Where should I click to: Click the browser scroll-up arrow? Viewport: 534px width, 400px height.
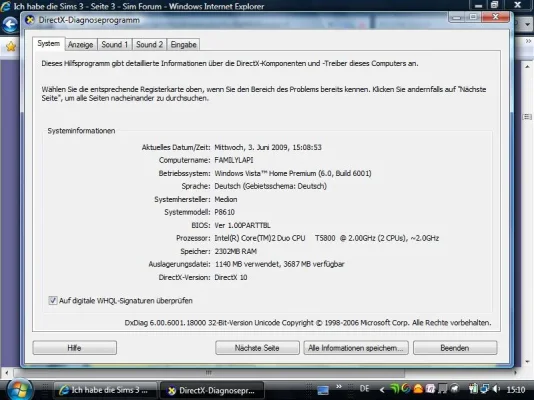point(527,67)
